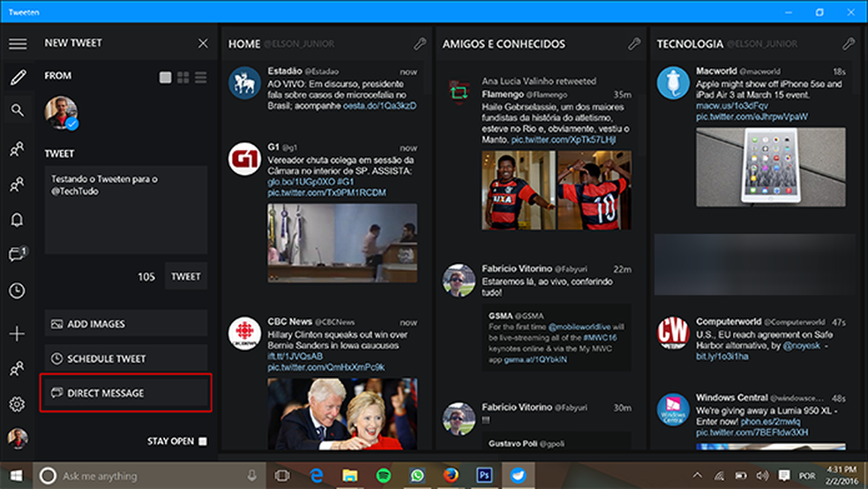Open the gsma.at link in quoted GSMA tweet

[535, 359]
